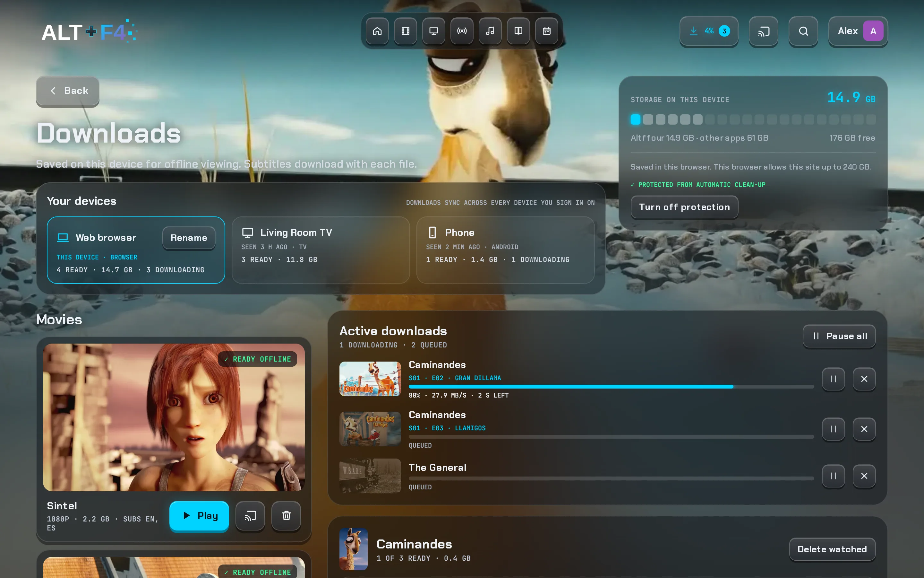
Task: Select the Living Room TV device card
Action: pyautogui.click(x=321, y=250)
